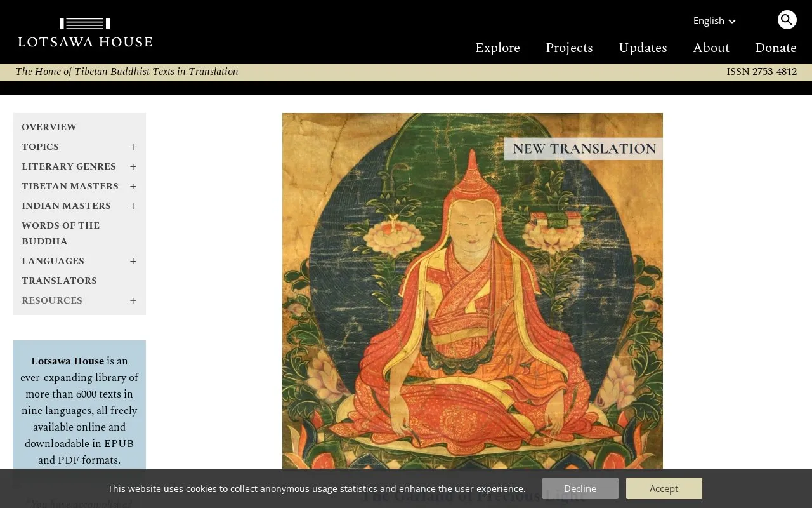Click the Lotsawa House library description text
The height and width of the screenshot is (508, 812).
tap(79, 410)
